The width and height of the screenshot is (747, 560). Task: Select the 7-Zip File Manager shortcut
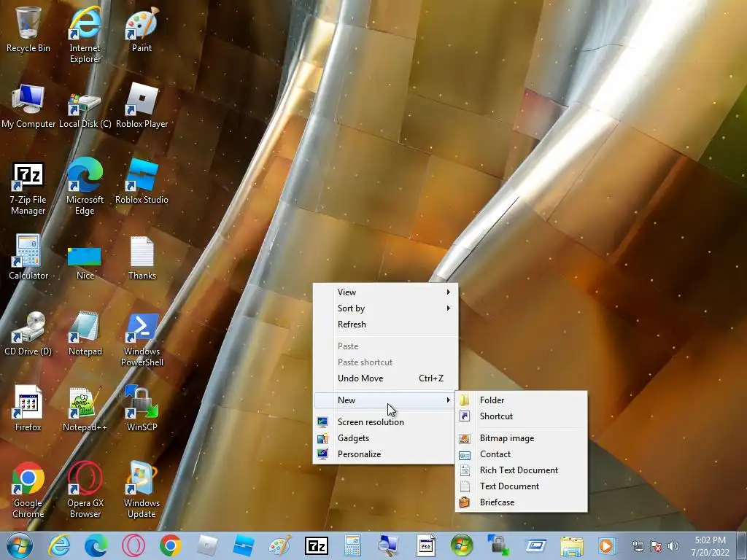pos(28,189)
